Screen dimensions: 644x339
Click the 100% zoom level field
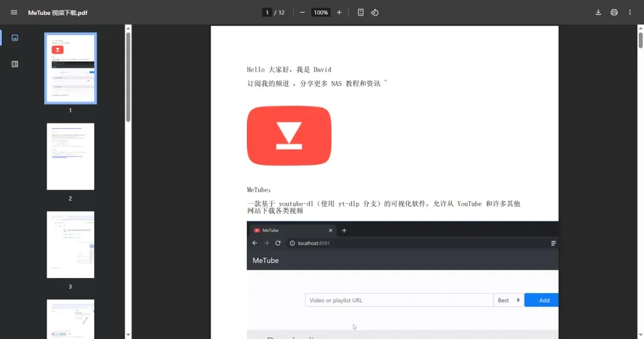point(321,13)
